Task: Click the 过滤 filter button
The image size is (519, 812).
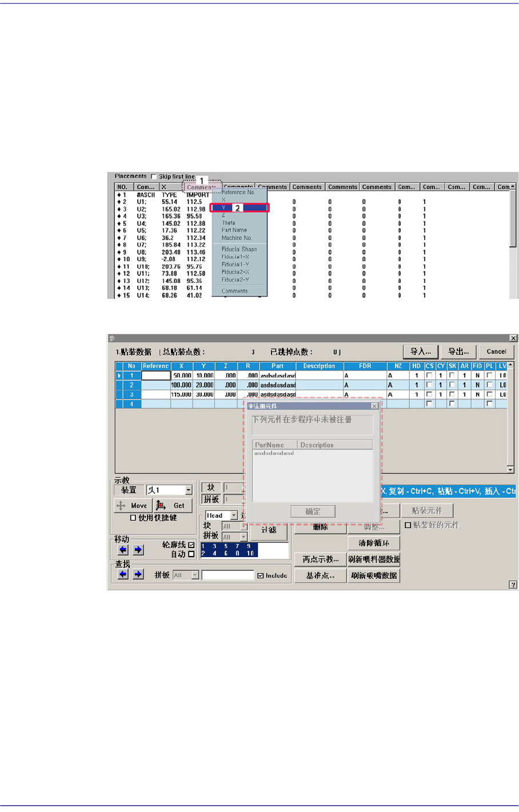Action: pos(269,530)
